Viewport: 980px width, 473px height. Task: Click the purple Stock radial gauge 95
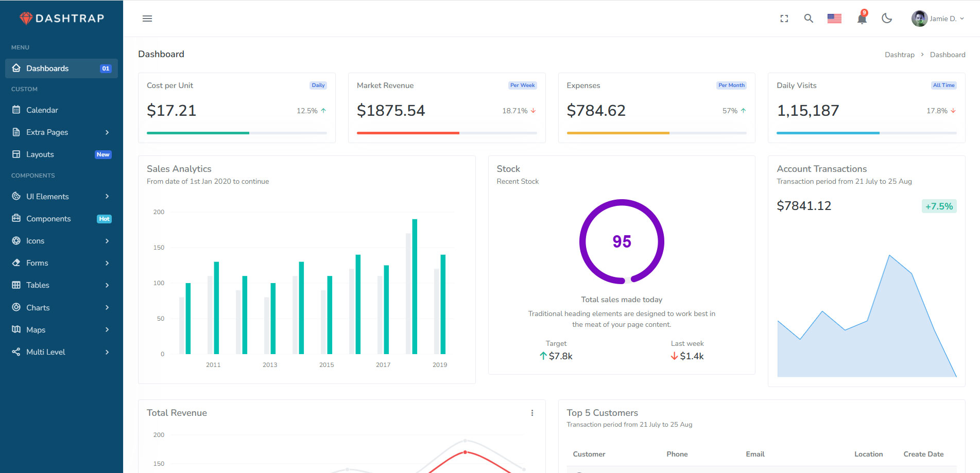pos(622,241)
